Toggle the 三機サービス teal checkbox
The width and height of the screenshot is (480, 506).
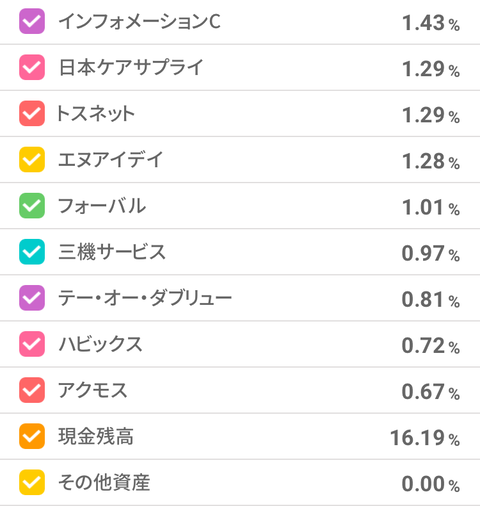pos(32,252)
